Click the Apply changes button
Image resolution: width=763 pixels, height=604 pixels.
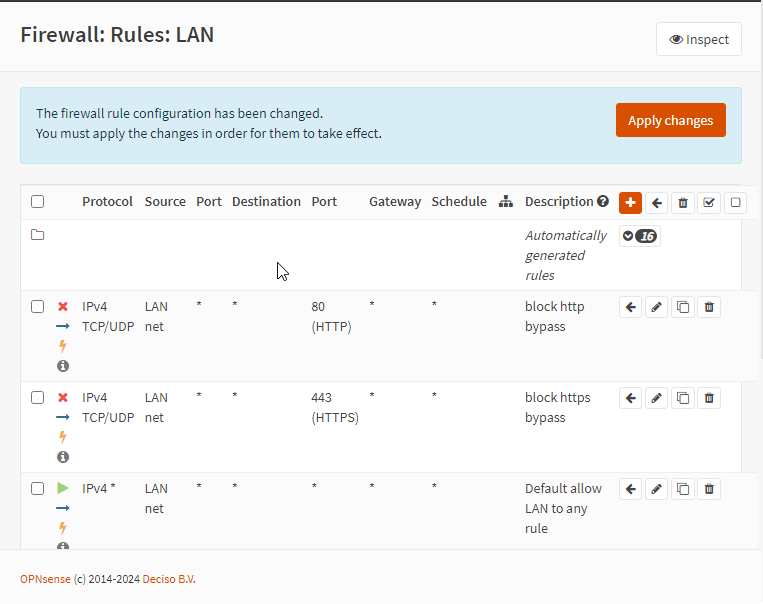pos(670,120)
